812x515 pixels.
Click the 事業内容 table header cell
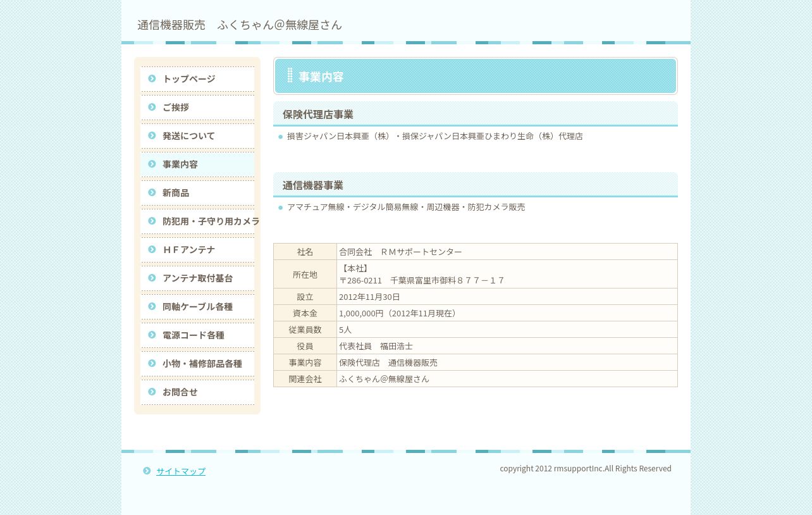pos(305,363)
